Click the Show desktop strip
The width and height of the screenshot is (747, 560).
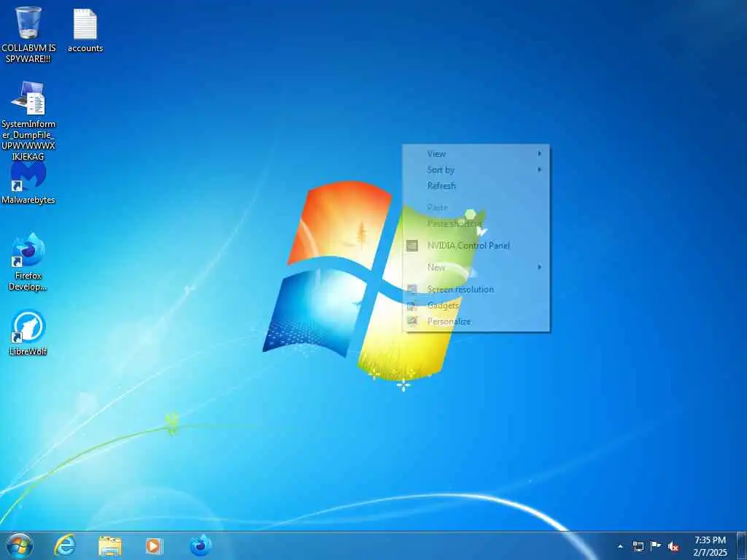click(x=741, y=545)
